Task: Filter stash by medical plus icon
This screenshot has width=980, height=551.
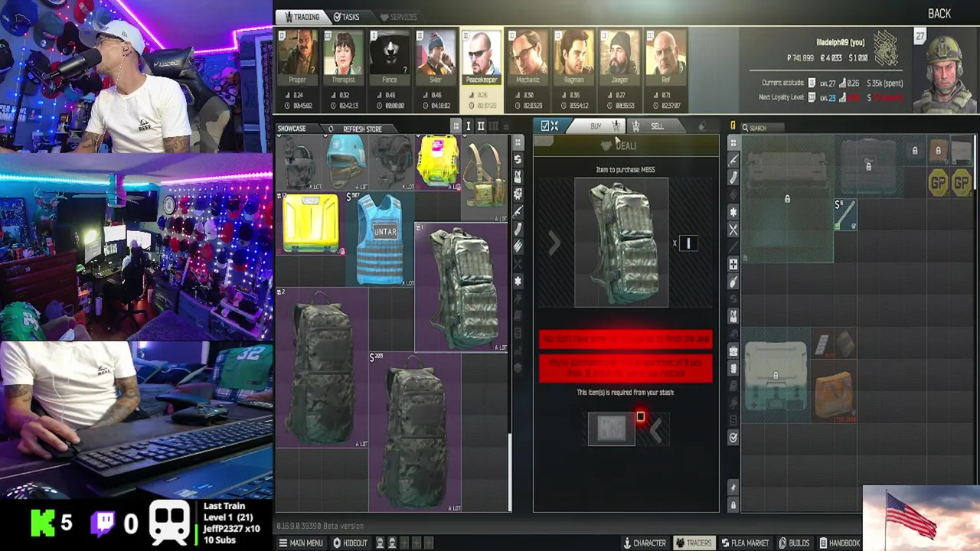Action: coord(733,264)
